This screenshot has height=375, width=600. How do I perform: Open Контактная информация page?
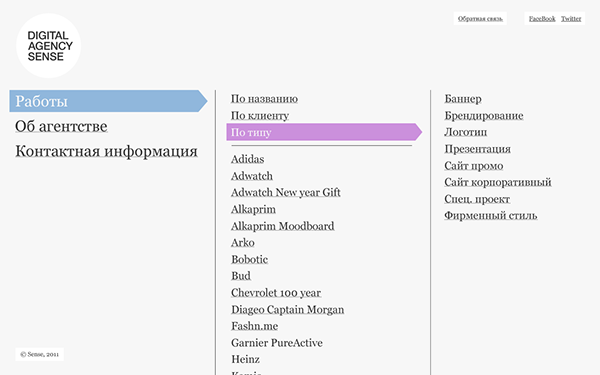(106, 151)
